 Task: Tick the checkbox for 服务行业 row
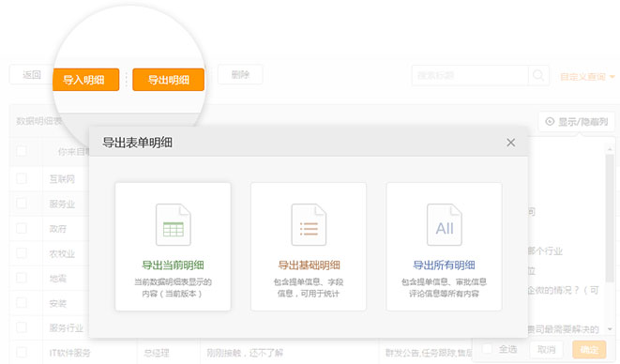tap(22, 327)
